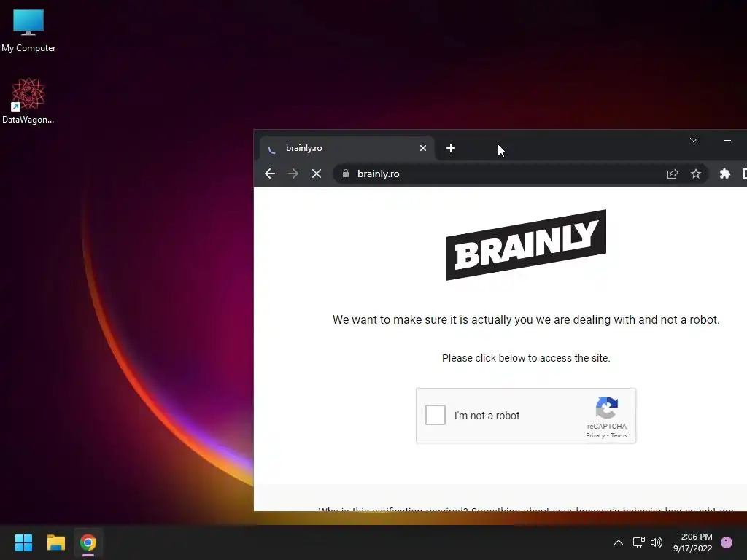Viewport: 747px width, 560px height.
Task: Open the notification badge
Action: (727, 542)
